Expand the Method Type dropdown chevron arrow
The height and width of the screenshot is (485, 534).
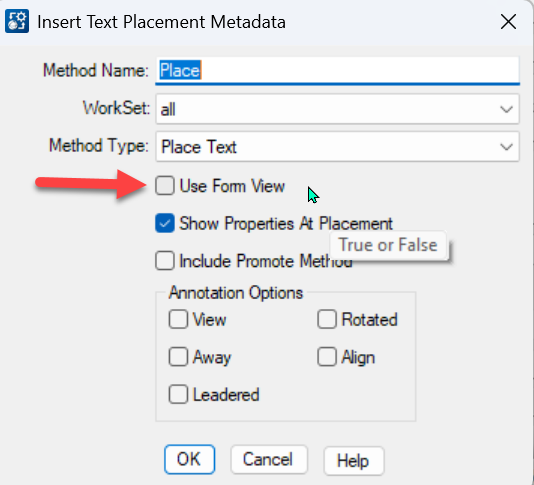(506, 147)
